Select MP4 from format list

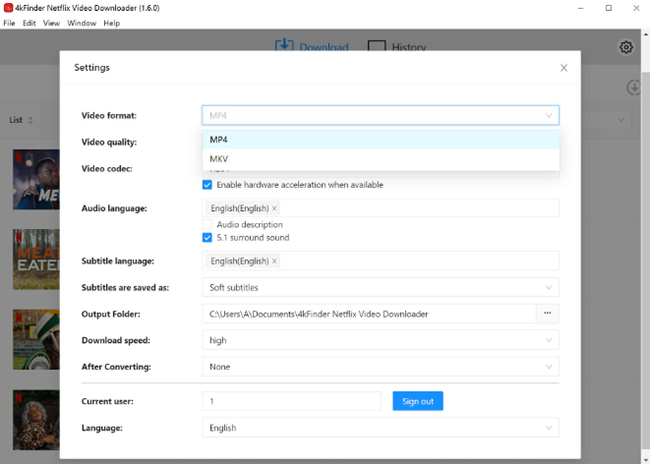click(x=381, y=140)
